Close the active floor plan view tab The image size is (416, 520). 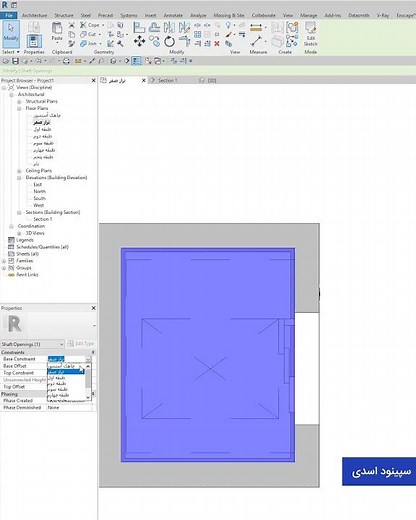tap(144, 80)
